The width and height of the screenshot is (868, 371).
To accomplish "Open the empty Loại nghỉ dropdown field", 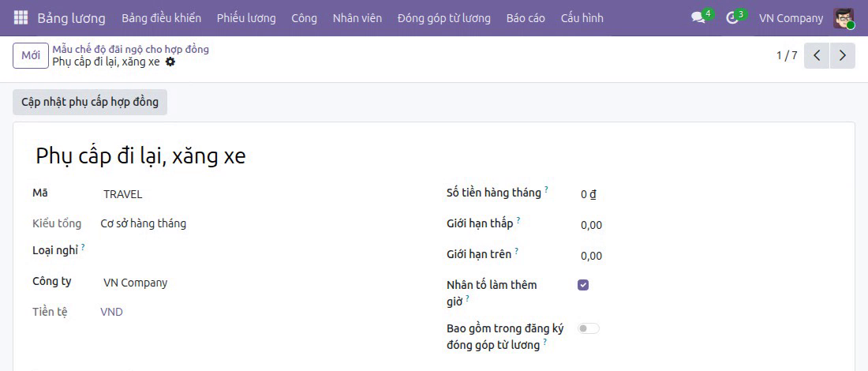I will click(259, 251).
